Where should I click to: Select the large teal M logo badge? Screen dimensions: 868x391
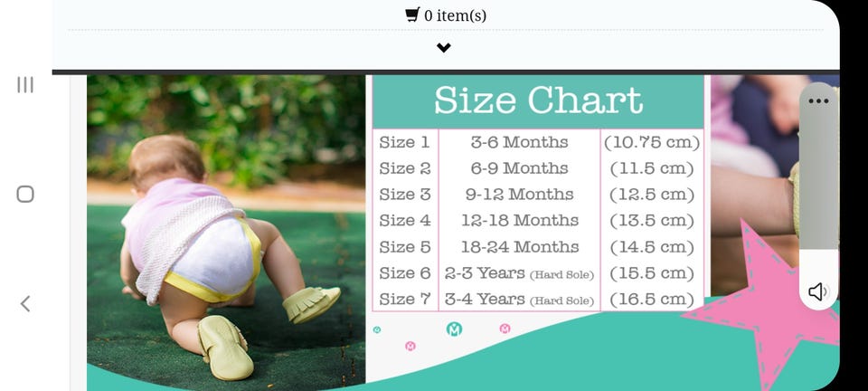point(455,329)
